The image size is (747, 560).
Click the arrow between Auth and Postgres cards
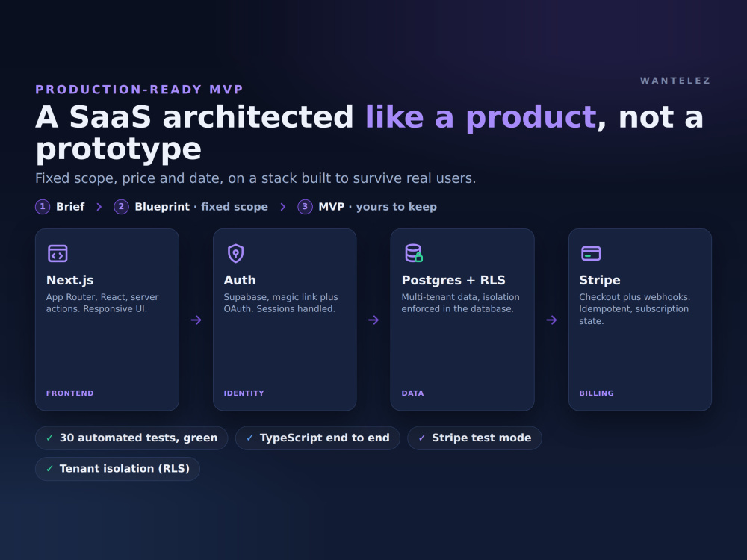tap(373, 320)
